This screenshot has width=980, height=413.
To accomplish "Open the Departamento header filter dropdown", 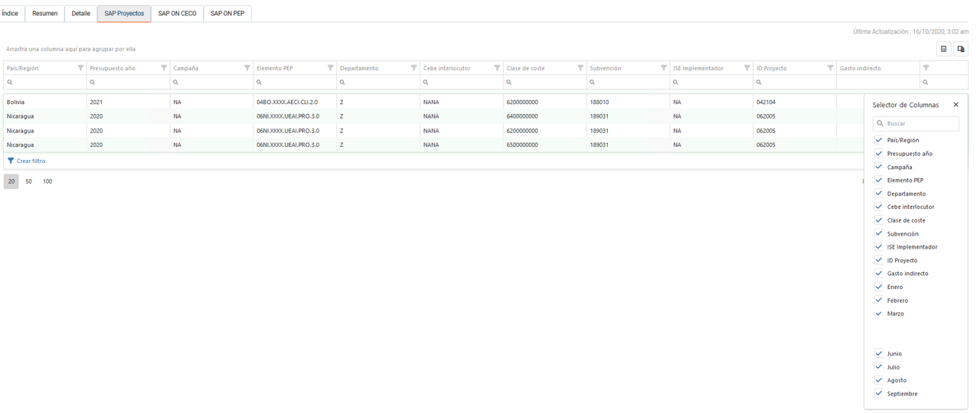I will tap(414, 68).
